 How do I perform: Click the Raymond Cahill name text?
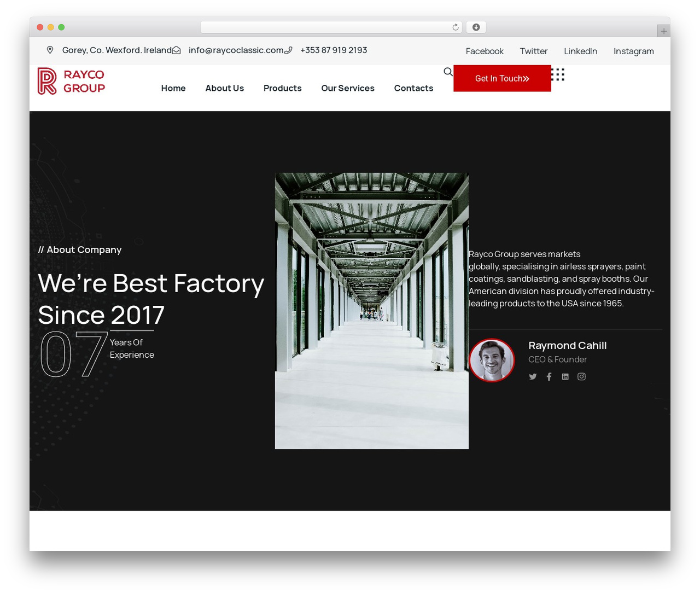(x=567, y=345)
